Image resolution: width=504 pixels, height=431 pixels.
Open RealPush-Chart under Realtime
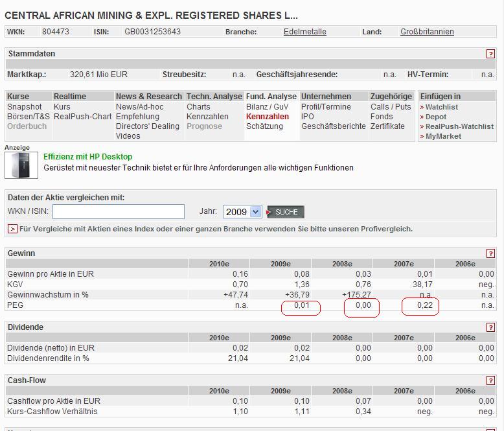pos(82,117)
